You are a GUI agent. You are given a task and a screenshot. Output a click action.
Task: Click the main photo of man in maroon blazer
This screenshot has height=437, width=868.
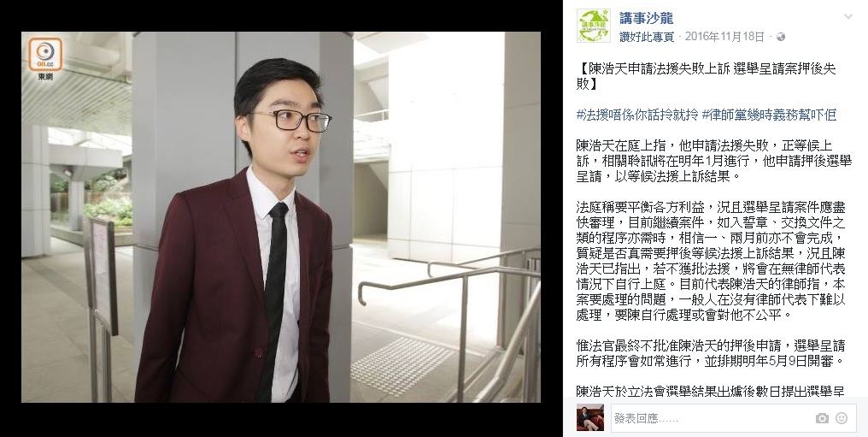281,216
